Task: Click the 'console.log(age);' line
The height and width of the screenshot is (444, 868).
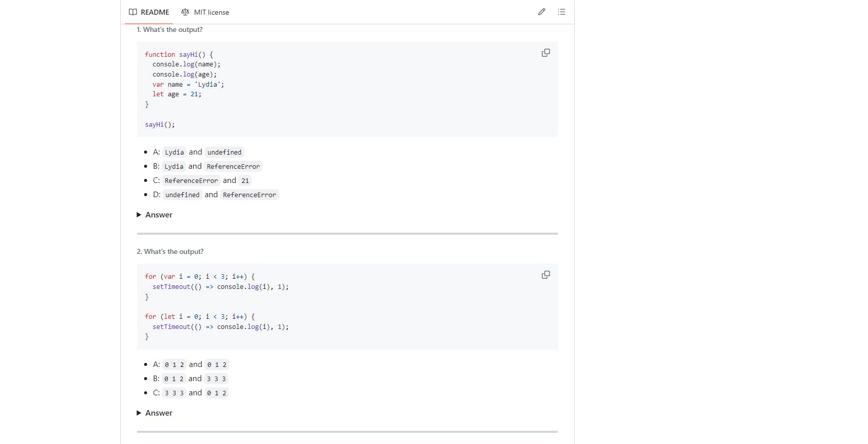Action: tap(185, 75)
